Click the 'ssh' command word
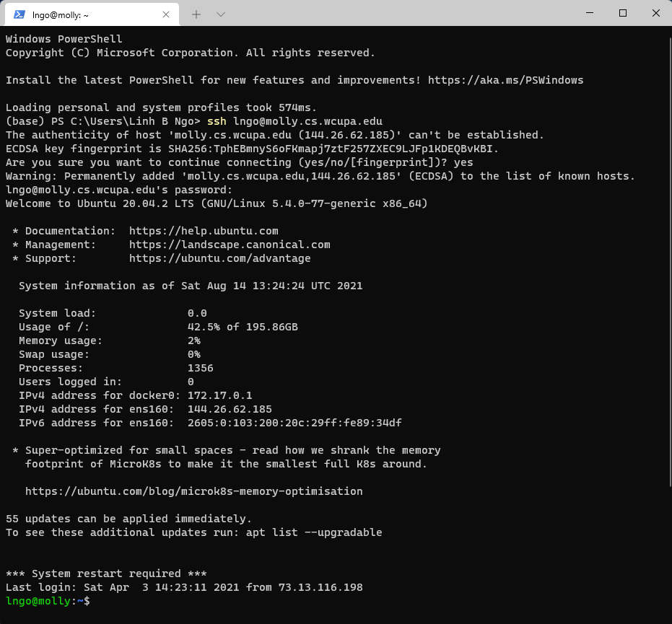This screenshot has height=624, width=672. [217, 121]
